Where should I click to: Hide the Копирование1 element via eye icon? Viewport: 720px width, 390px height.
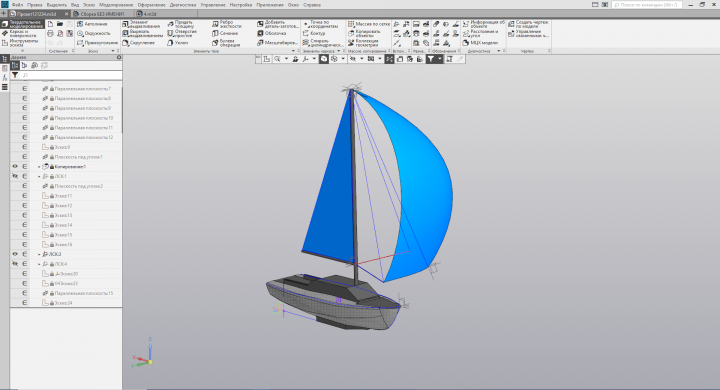(15, 167)
